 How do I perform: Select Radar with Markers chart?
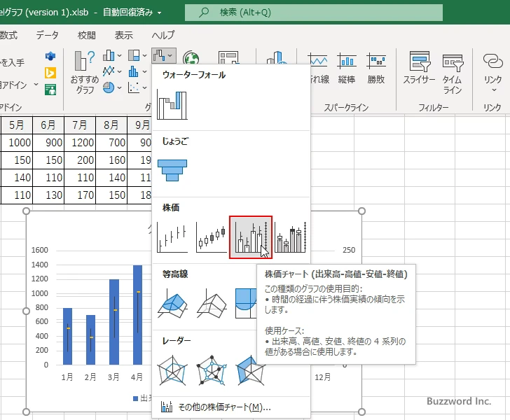coord(212,370)
